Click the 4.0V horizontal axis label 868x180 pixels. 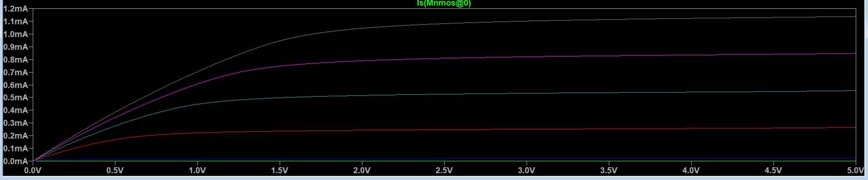[691, 170]
